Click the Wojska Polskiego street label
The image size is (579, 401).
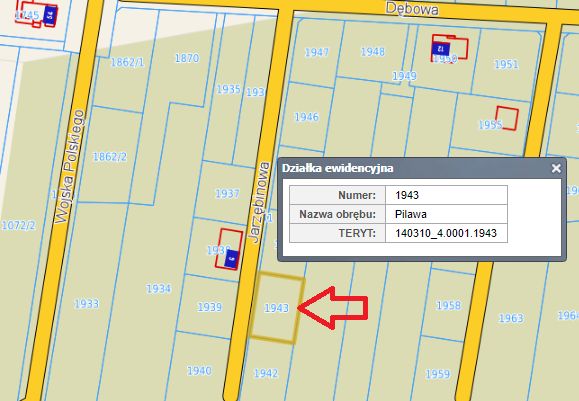pos(69,166)
